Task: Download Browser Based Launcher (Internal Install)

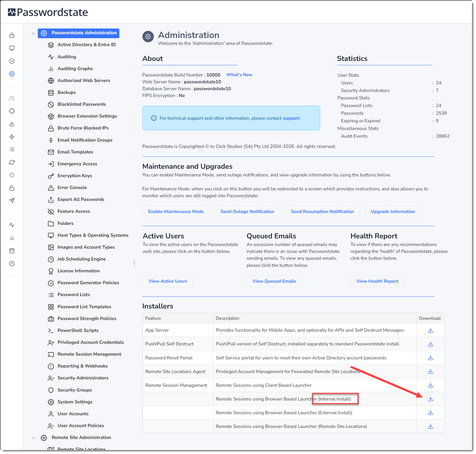Action: 431,399
